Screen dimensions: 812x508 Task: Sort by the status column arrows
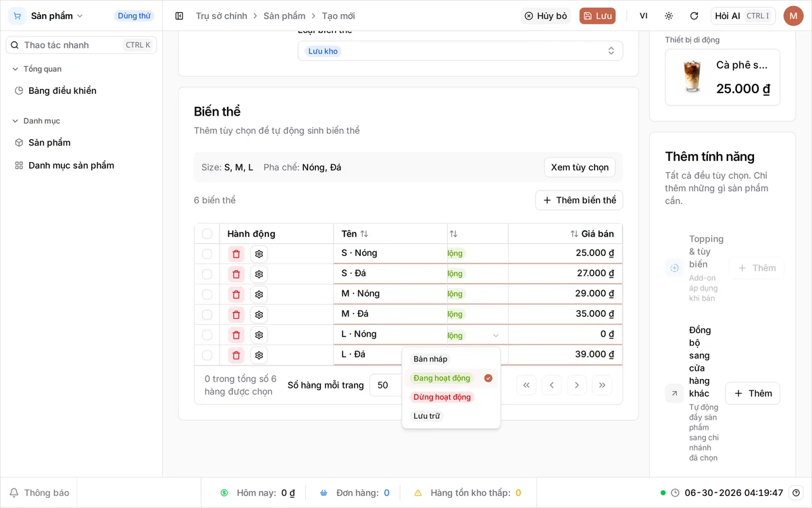pyautogui.click(x=453, y=234)
